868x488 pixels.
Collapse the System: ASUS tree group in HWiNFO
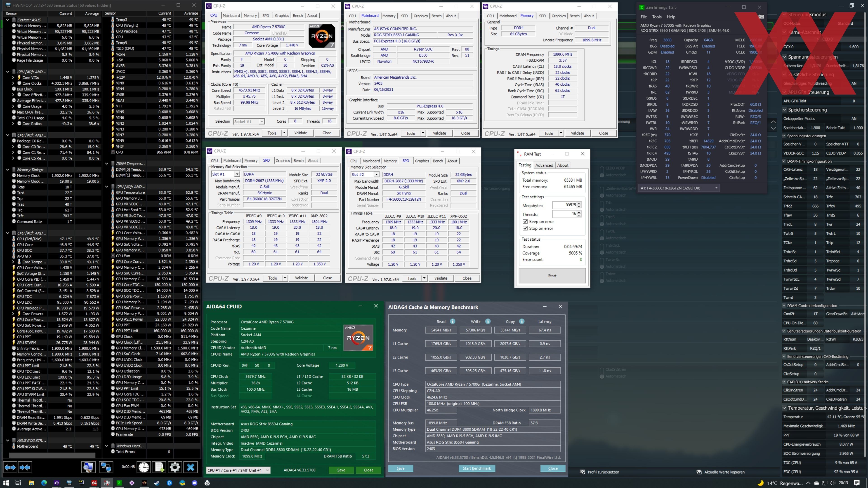(x=7, y=20)
